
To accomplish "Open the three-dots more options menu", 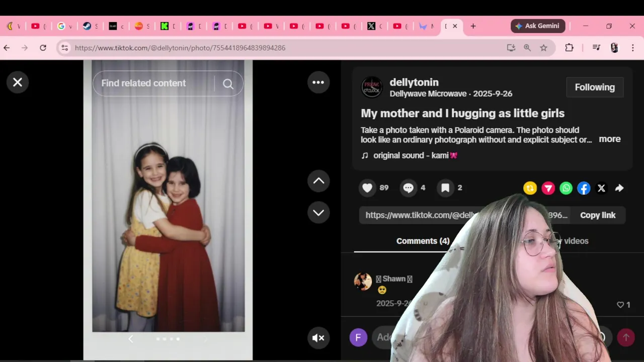I will pyautogui.click(x=318, y=82).
